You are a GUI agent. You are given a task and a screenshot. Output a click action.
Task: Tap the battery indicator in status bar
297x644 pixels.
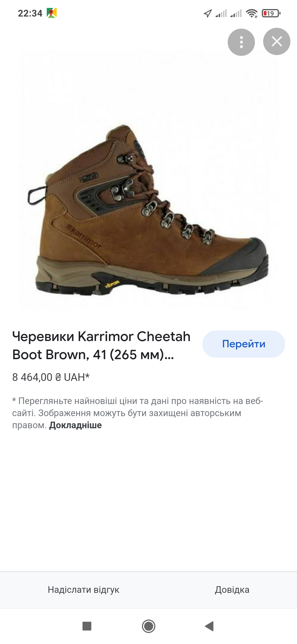(271, 13)
